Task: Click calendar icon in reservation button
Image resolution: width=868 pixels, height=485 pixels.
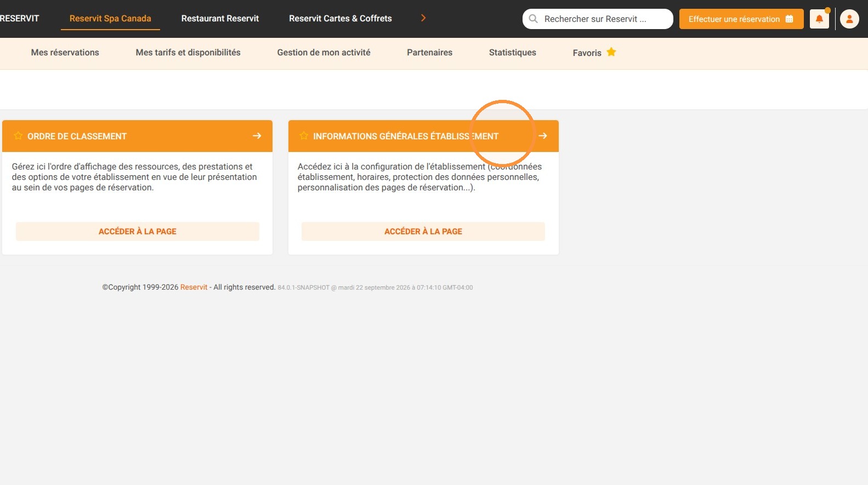Action: tap(790, 19)
